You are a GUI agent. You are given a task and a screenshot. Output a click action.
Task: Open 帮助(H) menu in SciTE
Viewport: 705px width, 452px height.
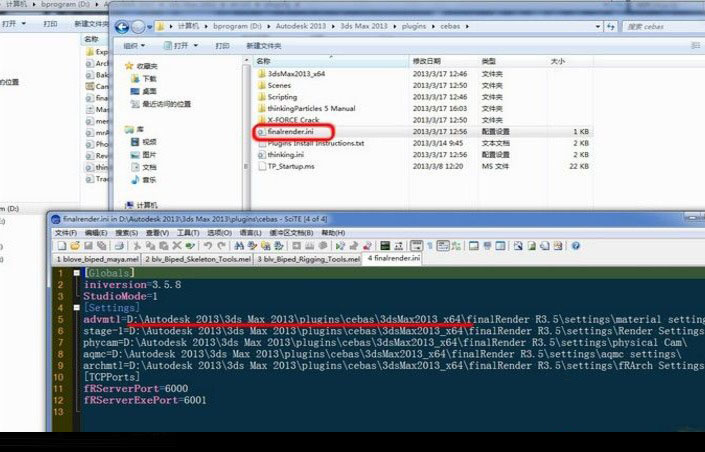333,233
